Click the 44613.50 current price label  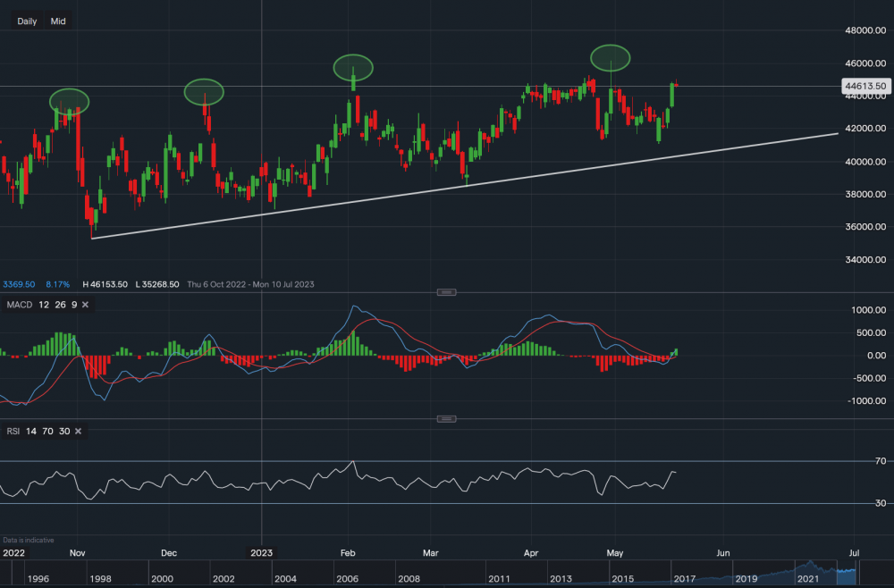pyautogui.click(x=864, y=87)
